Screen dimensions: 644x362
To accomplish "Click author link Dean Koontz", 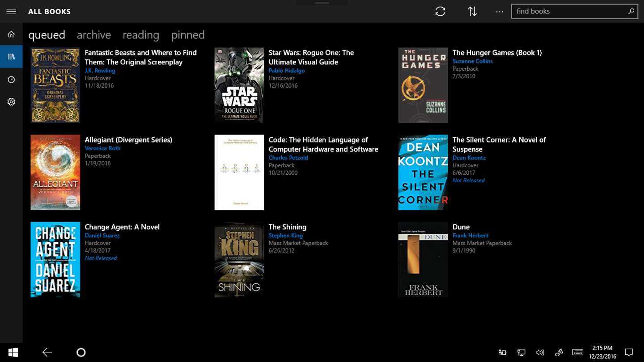I will 469,158.
